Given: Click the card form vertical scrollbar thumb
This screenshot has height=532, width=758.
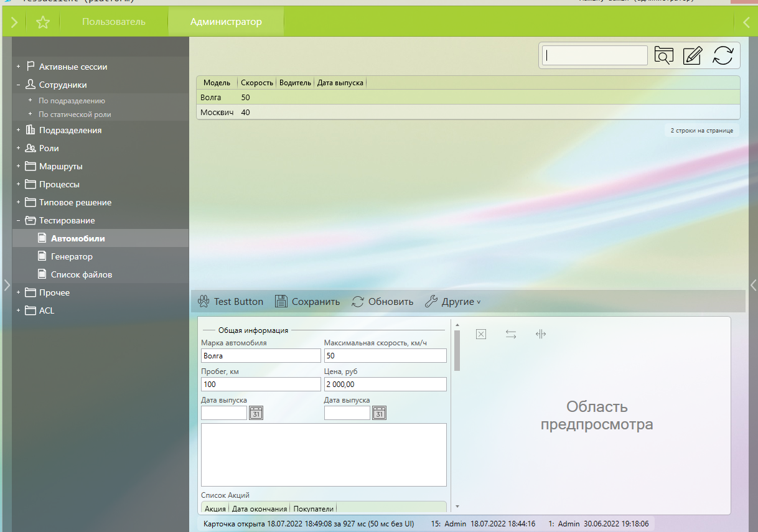Looking at the screenshot, I should 457,350.
